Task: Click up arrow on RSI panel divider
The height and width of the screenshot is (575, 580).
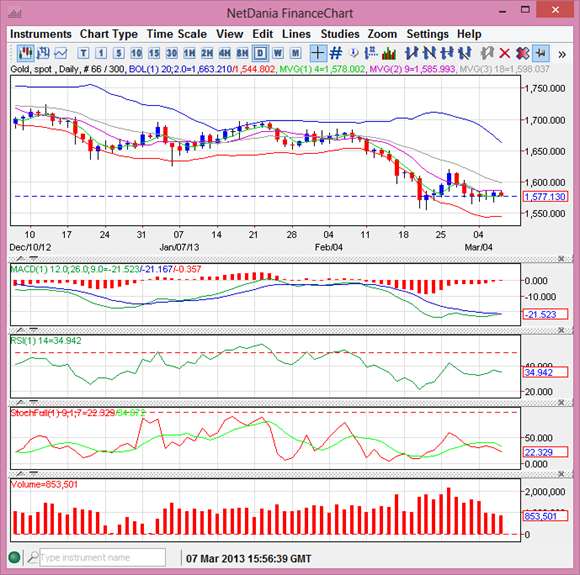Action: pos(21,330)
